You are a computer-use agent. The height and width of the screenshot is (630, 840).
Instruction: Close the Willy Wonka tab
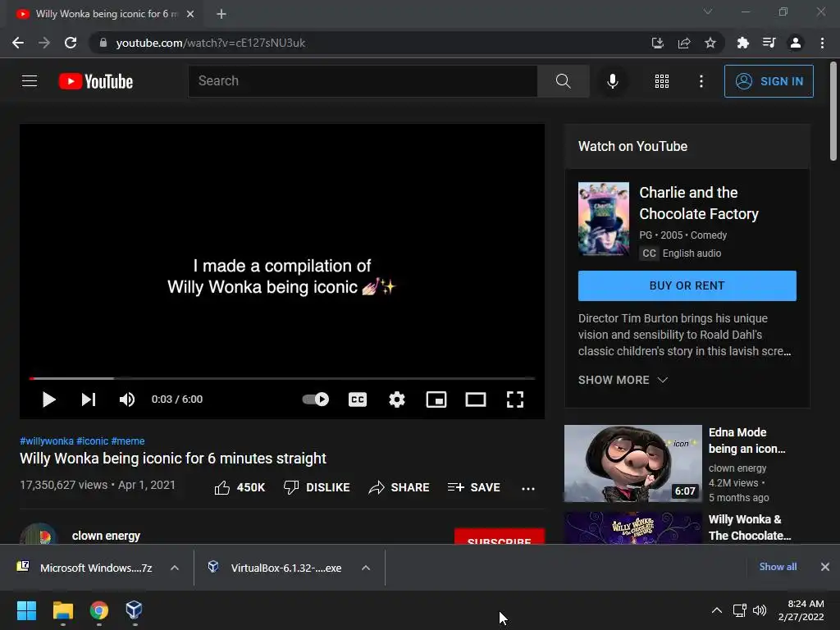pyautogui.click(x=190, y=14)
